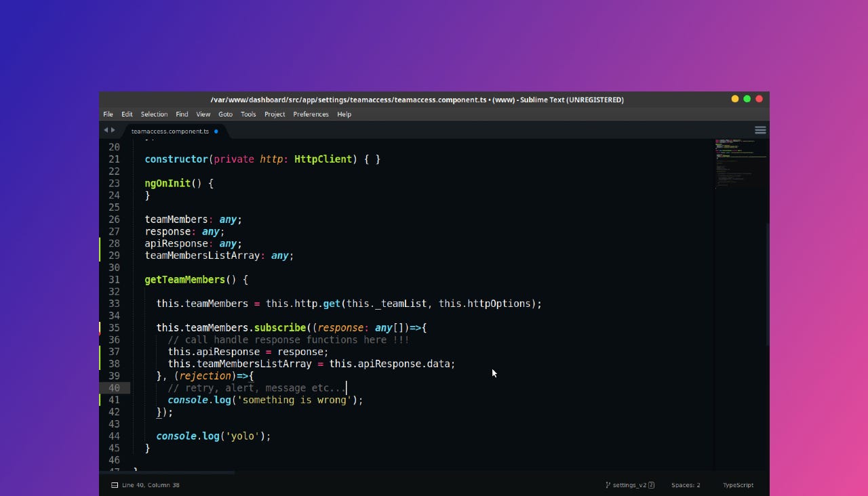
Task: Toggle the side bar panel icon in status bar
Action: point(115,485)
